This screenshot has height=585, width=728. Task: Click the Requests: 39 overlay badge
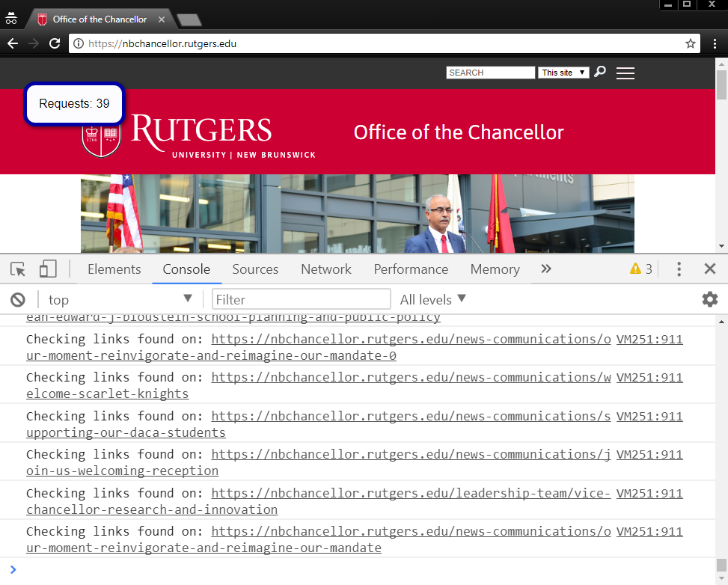[74, 103]
